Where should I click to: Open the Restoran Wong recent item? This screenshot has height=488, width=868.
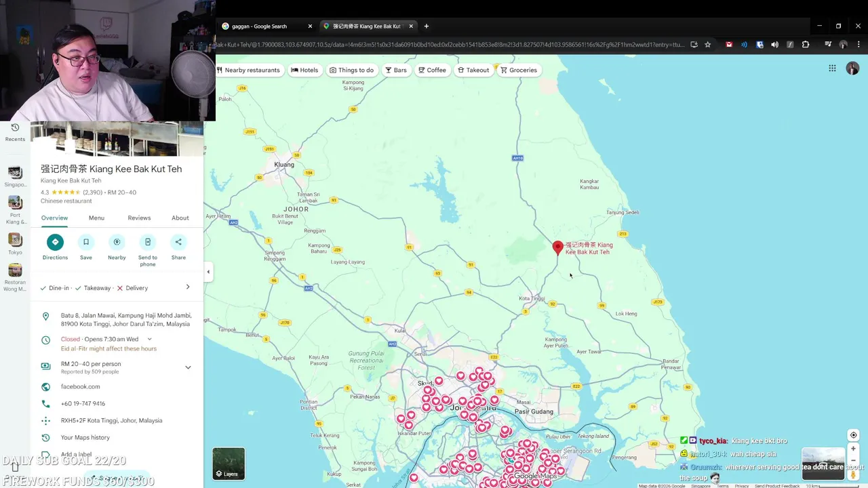tap(15, 278)
